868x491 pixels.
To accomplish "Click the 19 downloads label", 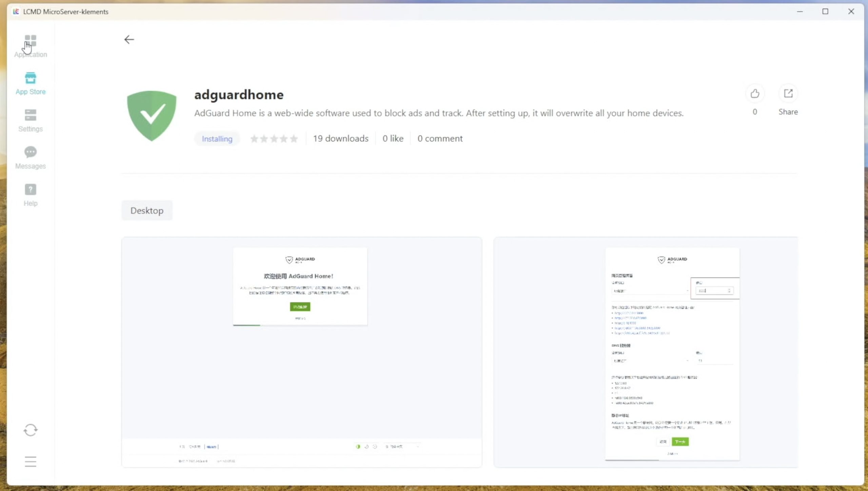I will [340, 139].
